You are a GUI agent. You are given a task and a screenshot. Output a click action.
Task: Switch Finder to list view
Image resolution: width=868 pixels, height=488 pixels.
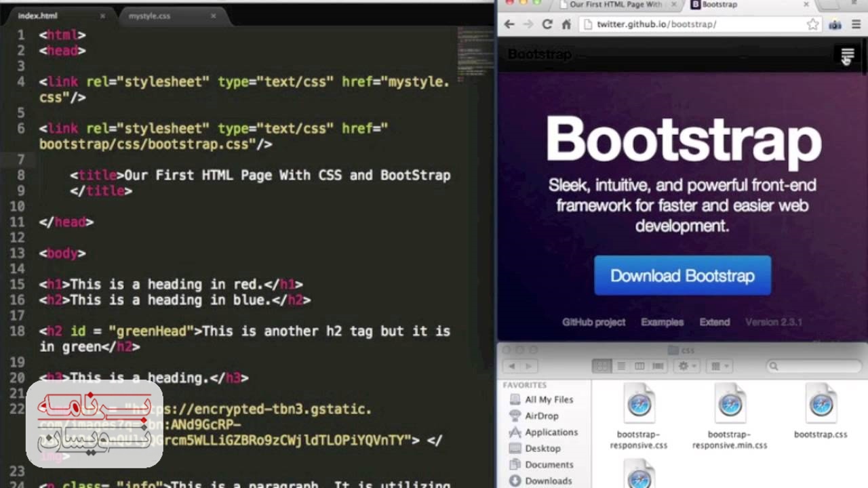pyautogui.click(x=620, y=366)
